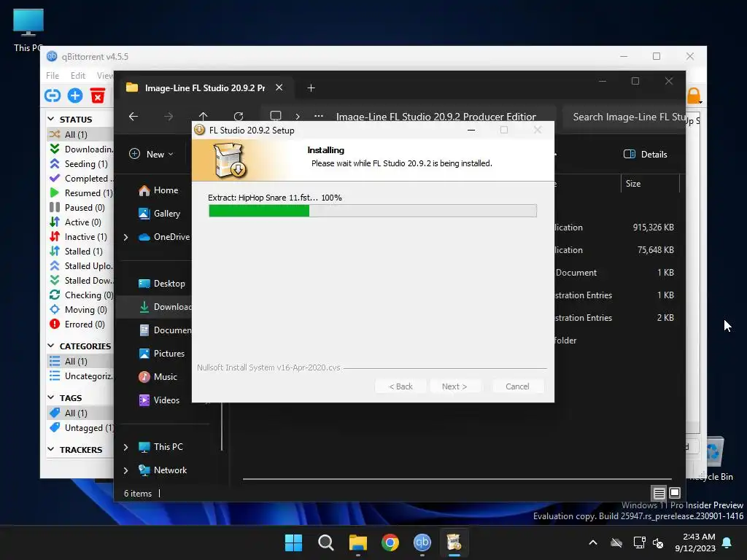Switch Explorer to large thumbnails view
Image resolution: width=747 pixels, height=560 pixels.
[x=675, y=493]
